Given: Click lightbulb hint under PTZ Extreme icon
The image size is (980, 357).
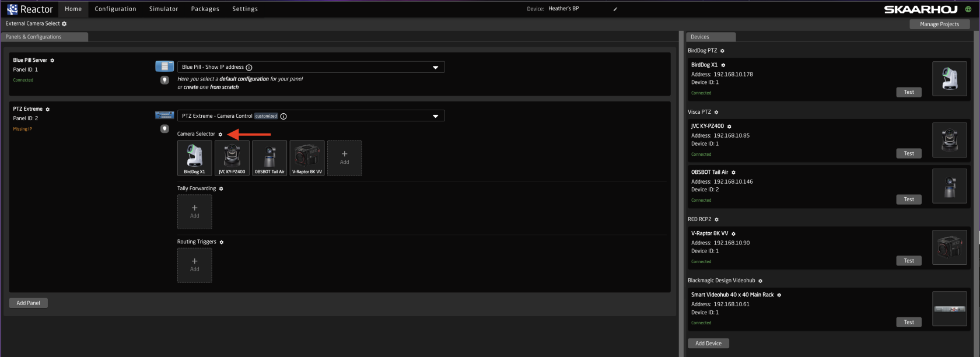Looking at the screenshot, I should pyautogui.click(x=164, y=129).
